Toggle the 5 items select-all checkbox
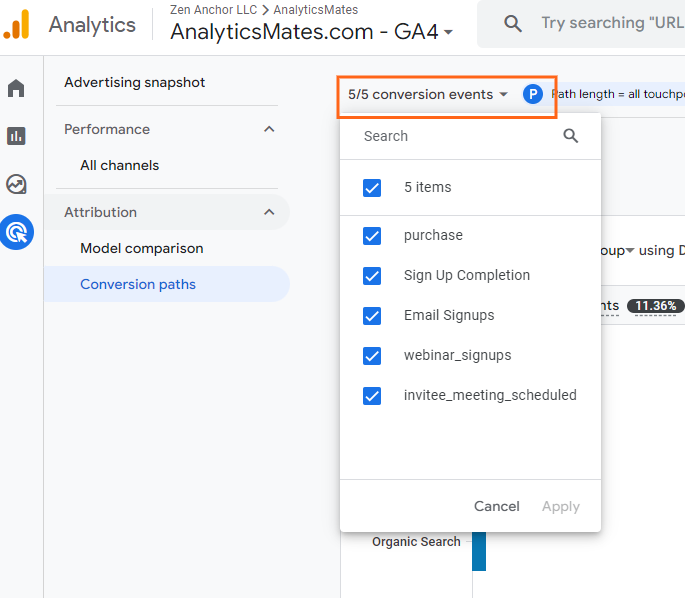685x598 pixels. [372, 188]
